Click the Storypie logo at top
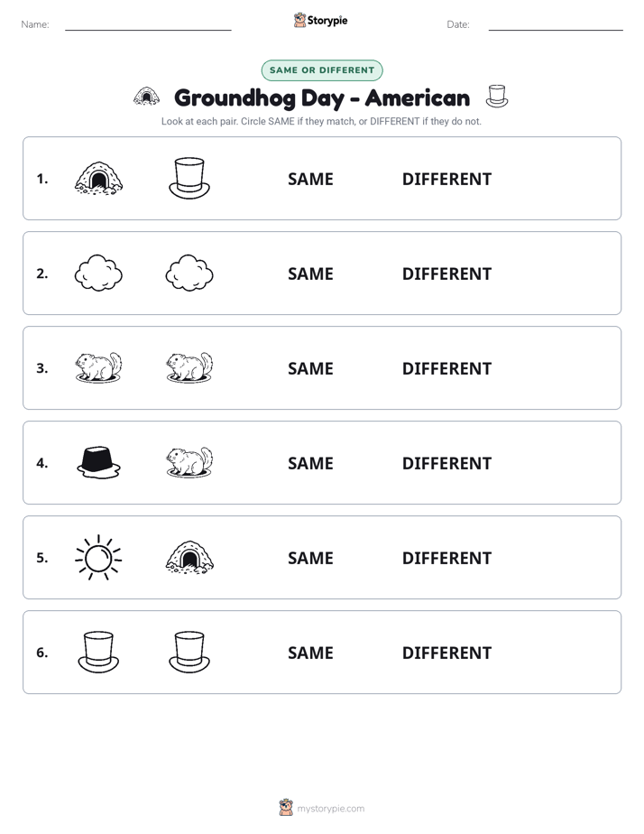This screenshot has height=834, width=644. [321, 20]
